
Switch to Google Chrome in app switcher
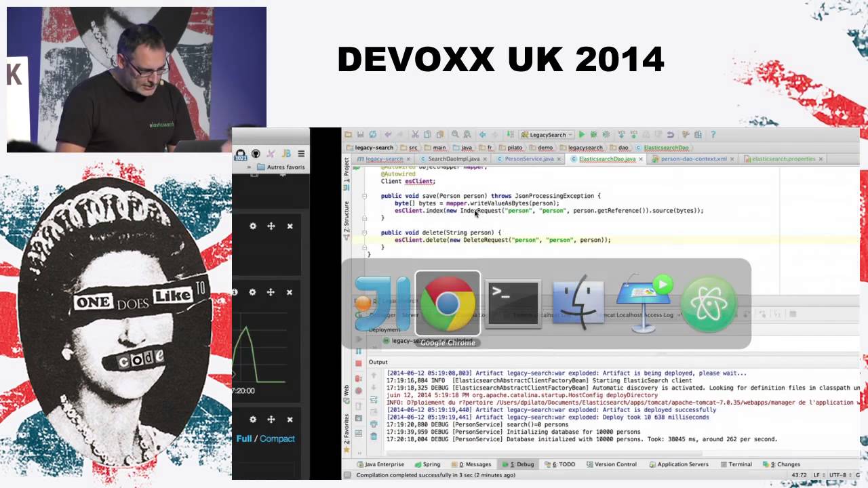coord(448,303)
